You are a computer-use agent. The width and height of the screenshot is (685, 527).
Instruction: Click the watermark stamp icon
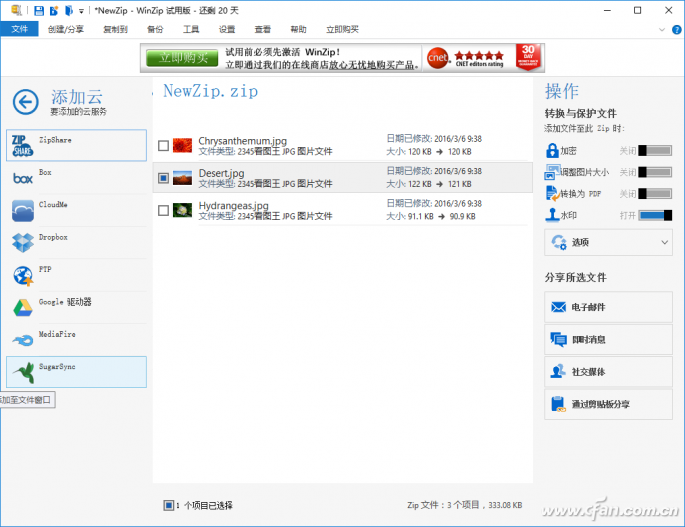point(552,215)
